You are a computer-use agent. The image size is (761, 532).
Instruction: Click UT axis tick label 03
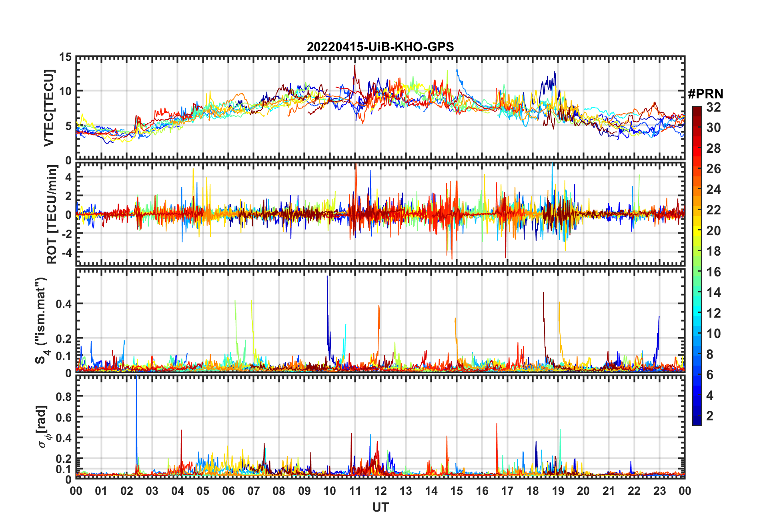[152, 491]
